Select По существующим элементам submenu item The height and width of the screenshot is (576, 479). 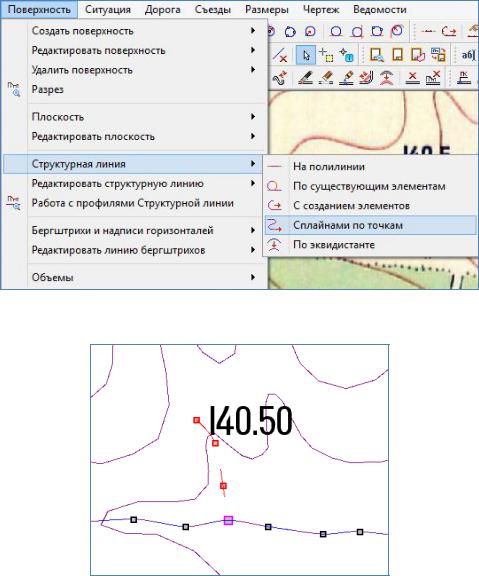click(370, 186)
